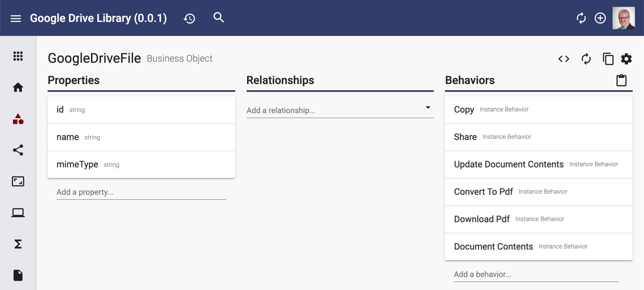View code with the angle brackets icon
The image size is (644, 290).
(564, 59)
